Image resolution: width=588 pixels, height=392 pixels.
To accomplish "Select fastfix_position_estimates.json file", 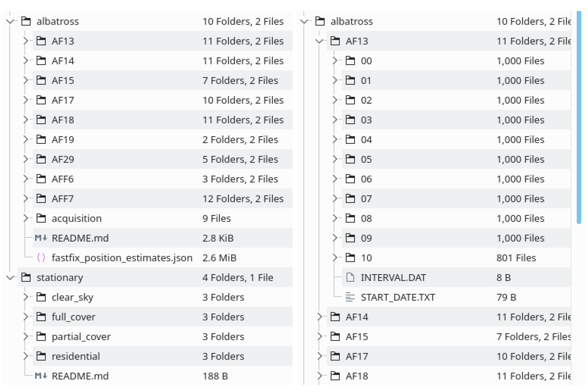I will [x=122, y=258].
